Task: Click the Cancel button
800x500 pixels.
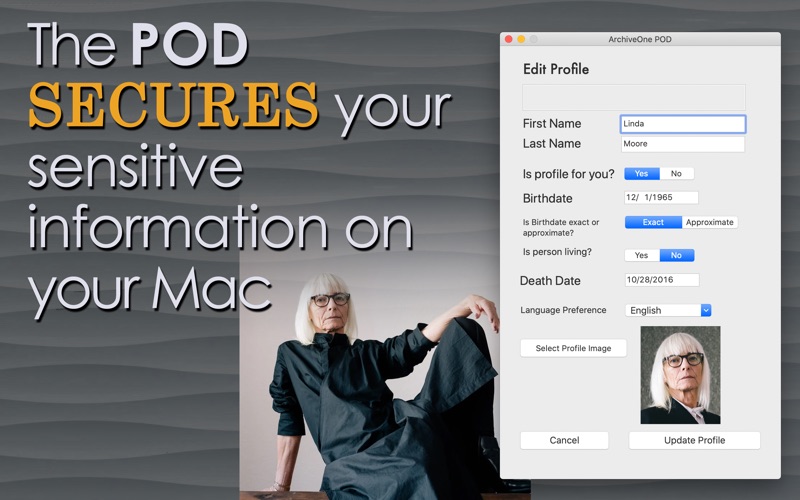Action: pyautogui.click(x=564, y=440)
